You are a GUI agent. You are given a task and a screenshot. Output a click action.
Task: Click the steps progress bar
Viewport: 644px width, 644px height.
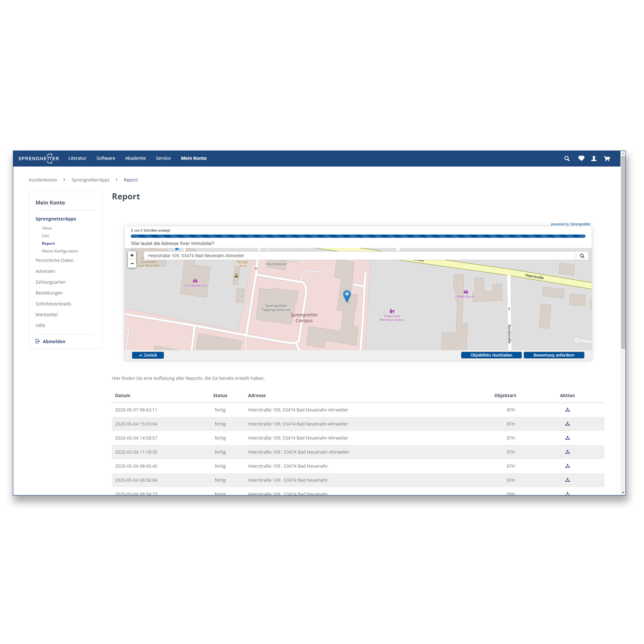[x=358, y=236]
